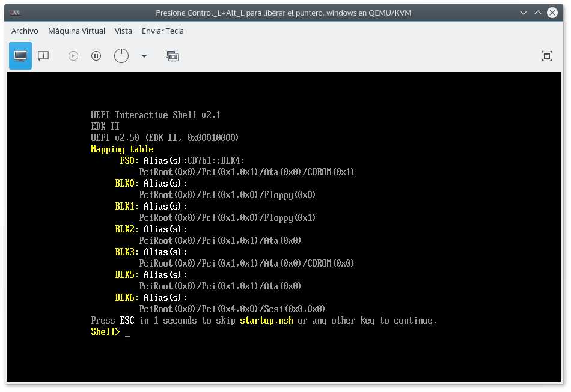Click the BLK0: mapping entry
Screen dimensions: 571x392
point(127,183)
